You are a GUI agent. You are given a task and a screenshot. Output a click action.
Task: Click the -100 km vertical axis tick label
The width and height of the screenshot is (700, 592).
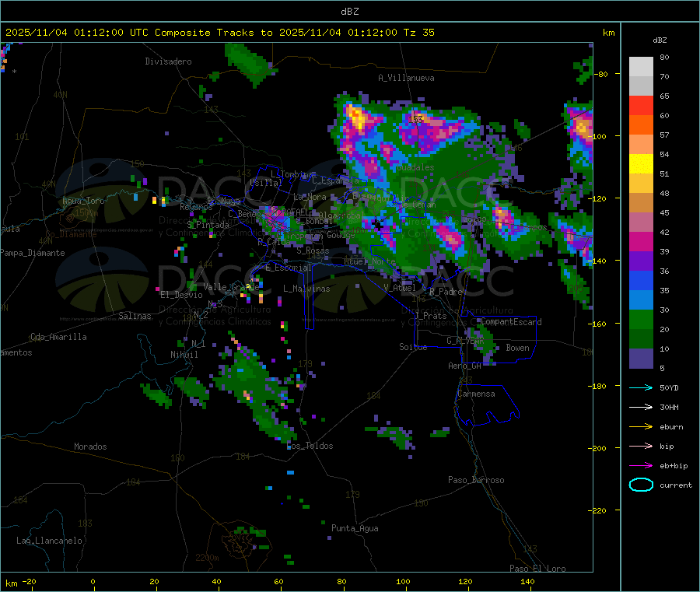pos(597,136)
